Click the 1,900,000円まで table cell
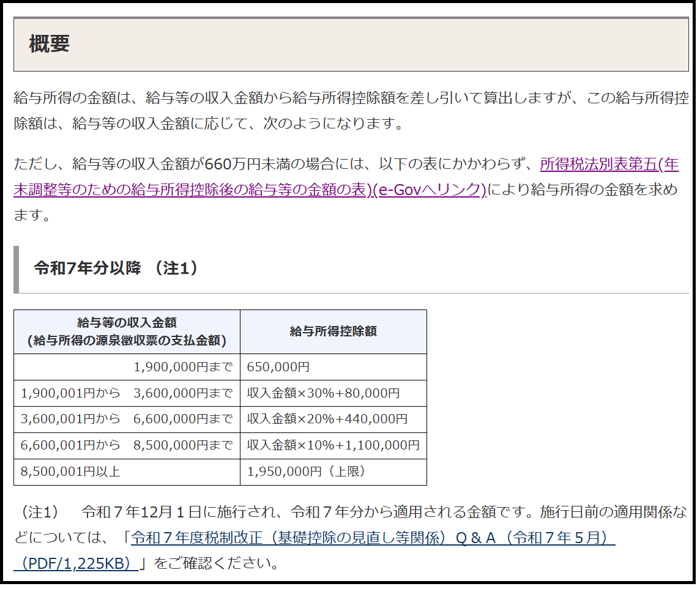Image resolution: width=700 pixels, height=589 pixels. point(183,367)
